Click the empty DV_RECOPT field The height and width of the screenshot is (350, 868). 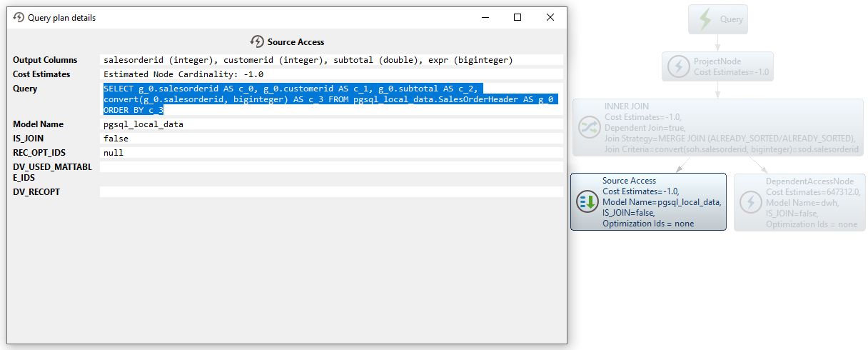pyautogui.click(x=331, y=192)
